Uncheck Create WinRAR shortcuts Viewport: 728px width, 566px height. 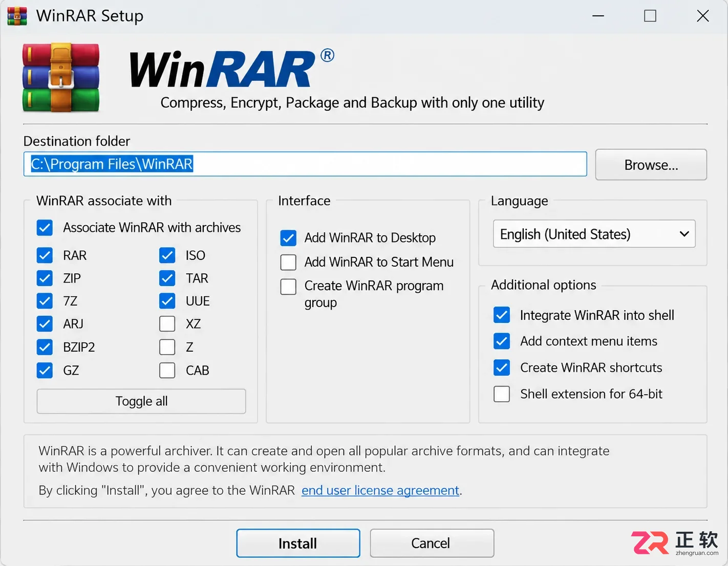click(x=502, y=367)
